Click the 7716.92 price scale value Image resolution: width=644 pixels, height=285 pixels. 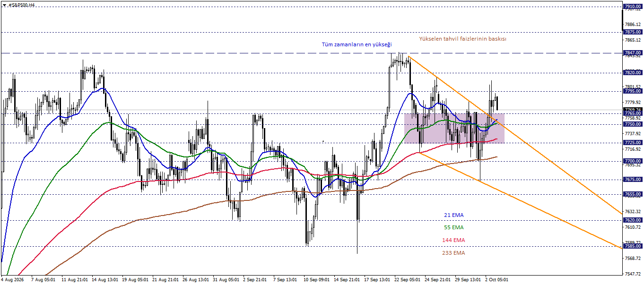coord(633,149)
